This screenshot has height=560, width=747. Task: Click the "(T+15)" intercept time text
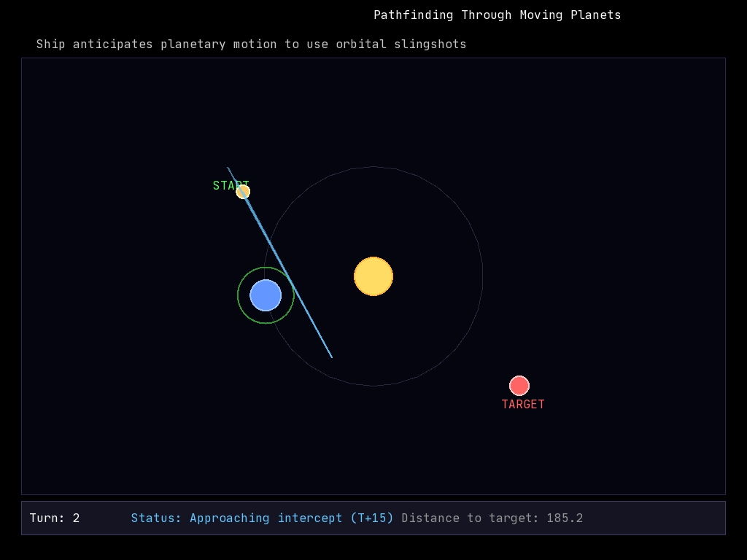coord(372,518)
